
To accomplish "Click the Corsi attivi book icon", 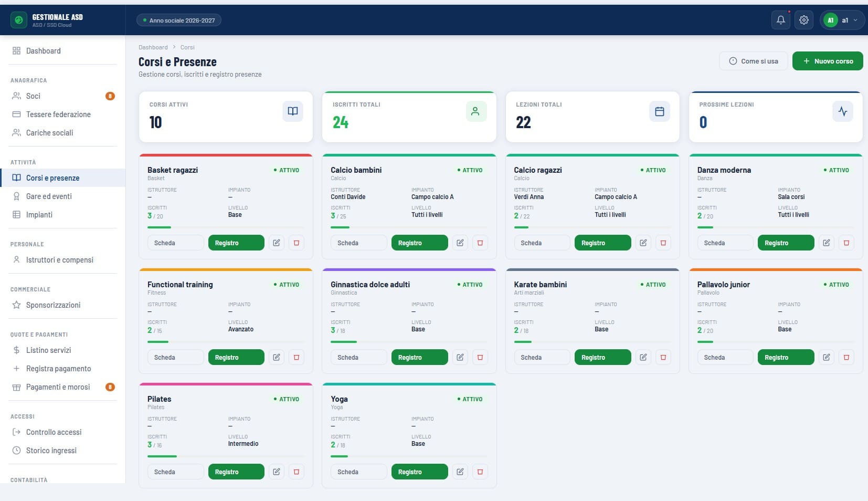I will [x=293, y=111].
